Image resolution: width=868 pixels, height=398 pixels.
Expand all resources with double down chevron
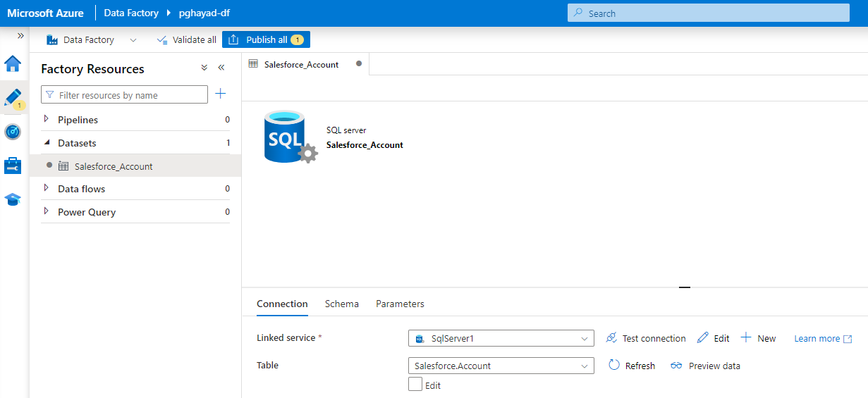204,68
